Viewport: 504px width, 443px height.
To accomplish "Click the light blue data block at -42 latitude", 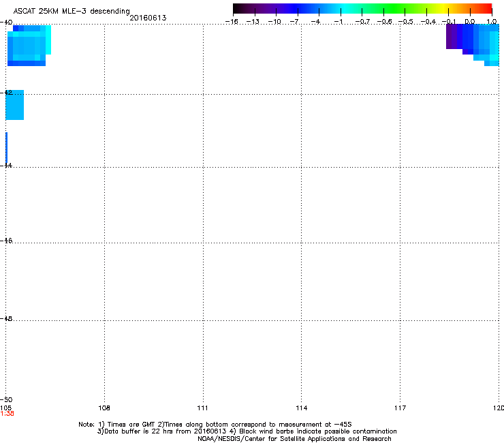I will click(x=15, y=105).
